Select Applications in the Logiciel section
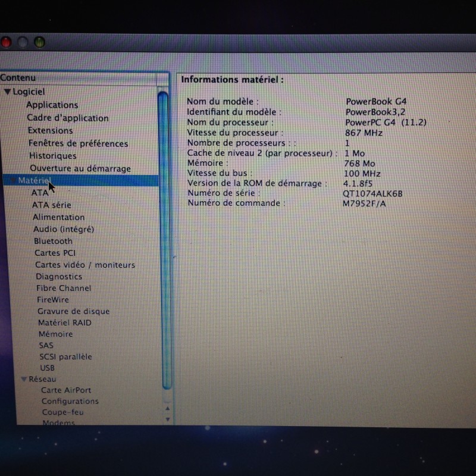Viewport: 476px width, 476px height. 52,105
